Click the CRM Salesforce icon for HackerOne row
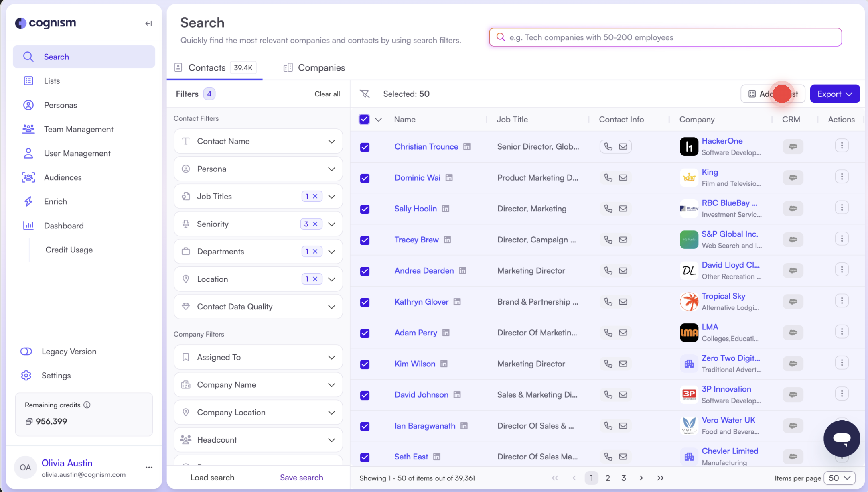The height and width of the screenshot is (492, 868). click(x=793, y=146)
